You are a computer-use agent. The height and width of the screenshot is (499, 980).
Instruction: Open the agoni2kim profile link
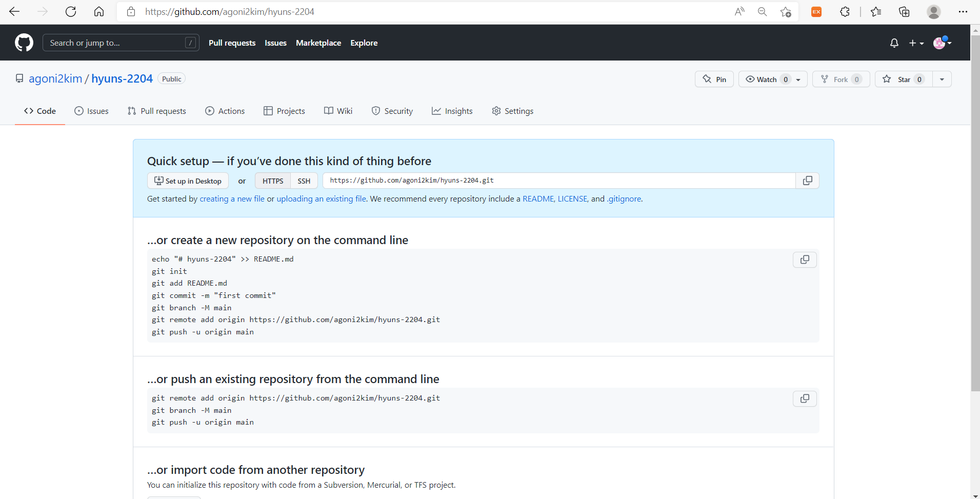[x=55, y=78]
